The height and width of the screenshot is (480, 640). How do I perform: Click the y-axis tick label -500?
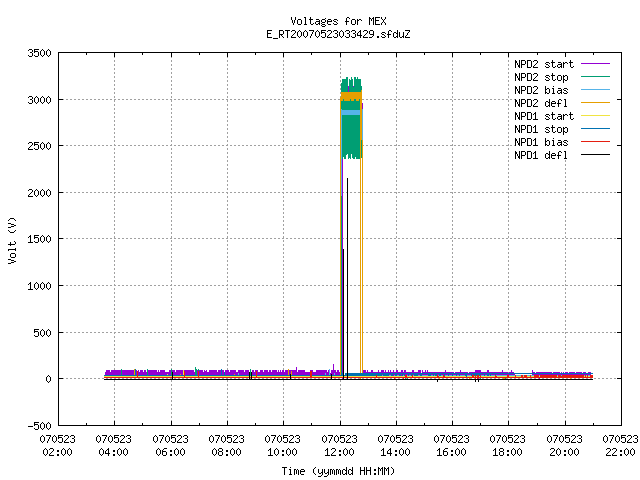pyautogui.click(x=40, y=426)
